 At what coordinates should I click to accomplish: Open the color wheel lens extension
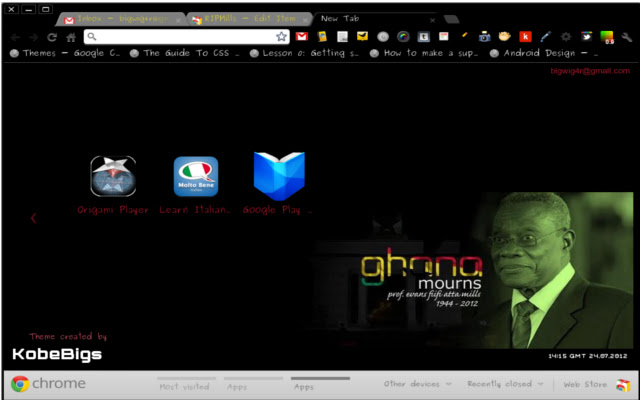point(403,37)
